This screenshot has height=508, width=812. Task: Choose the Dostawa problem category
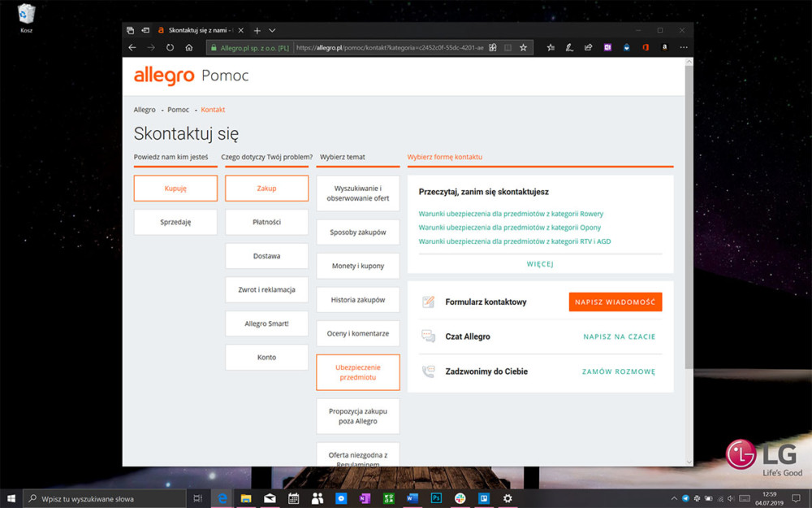266,256
